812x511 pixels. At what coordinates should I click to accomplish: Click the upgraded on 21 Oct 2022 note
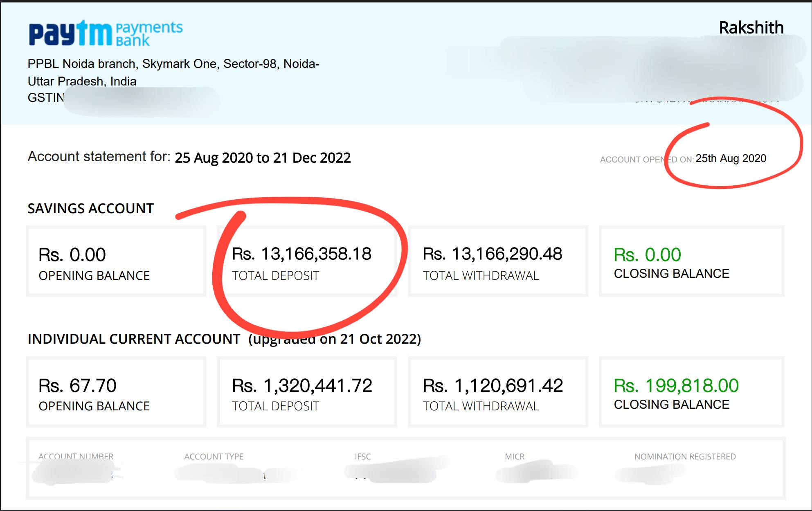(x=335, y=339)
